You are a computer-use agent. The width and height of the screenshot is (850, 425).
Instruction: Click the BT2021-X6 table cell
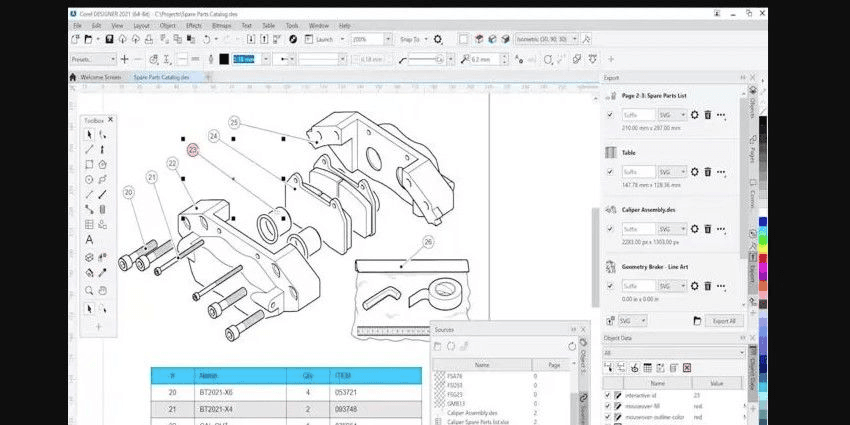coord(240,392)
